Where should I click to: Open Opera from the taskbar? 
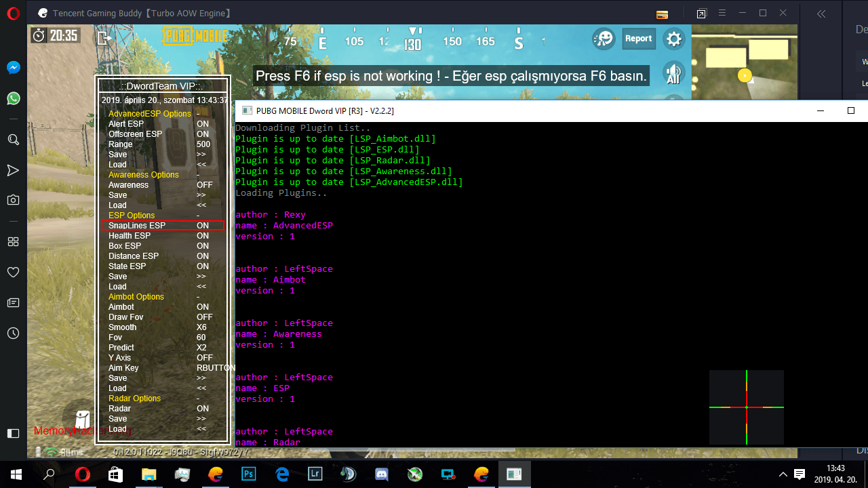[x=82, y=474]
